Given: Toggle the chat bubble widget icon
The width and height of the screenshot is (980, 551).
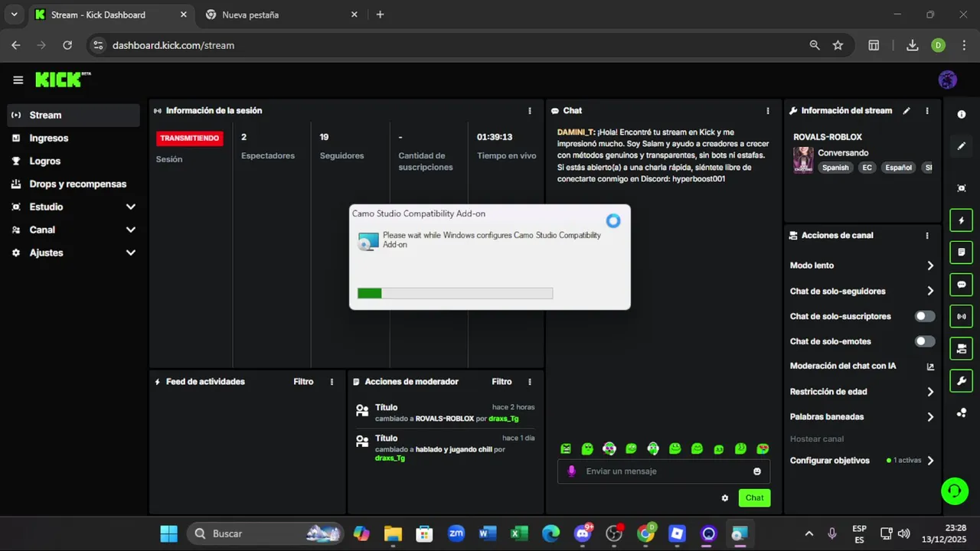Looking at the screenshot, I should pyautogui.click(x=962, y=285).
